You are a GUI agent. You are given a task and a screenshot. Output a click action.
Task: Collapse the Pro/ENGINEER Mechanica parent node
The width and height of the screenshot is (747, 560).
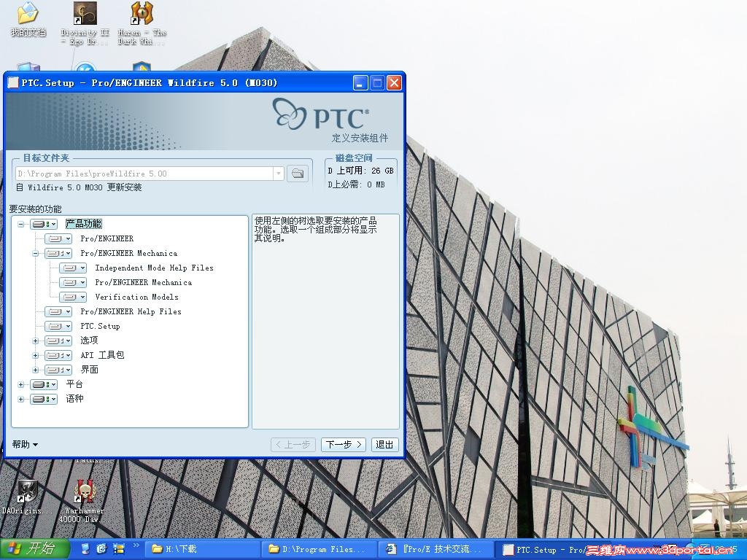click(x=35, y=253)
